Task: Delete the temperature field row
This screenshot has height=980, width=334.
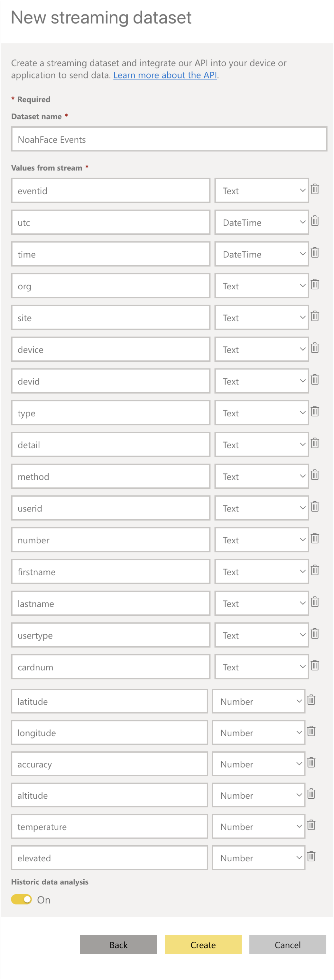Action: coord(311,825)
